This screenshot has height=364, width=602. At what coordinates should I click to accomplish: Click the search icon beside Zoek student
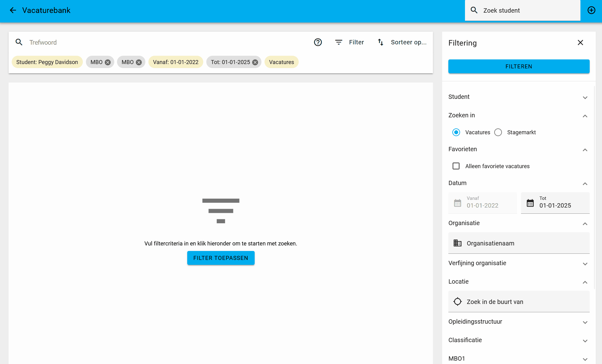(x=474, y=10)
